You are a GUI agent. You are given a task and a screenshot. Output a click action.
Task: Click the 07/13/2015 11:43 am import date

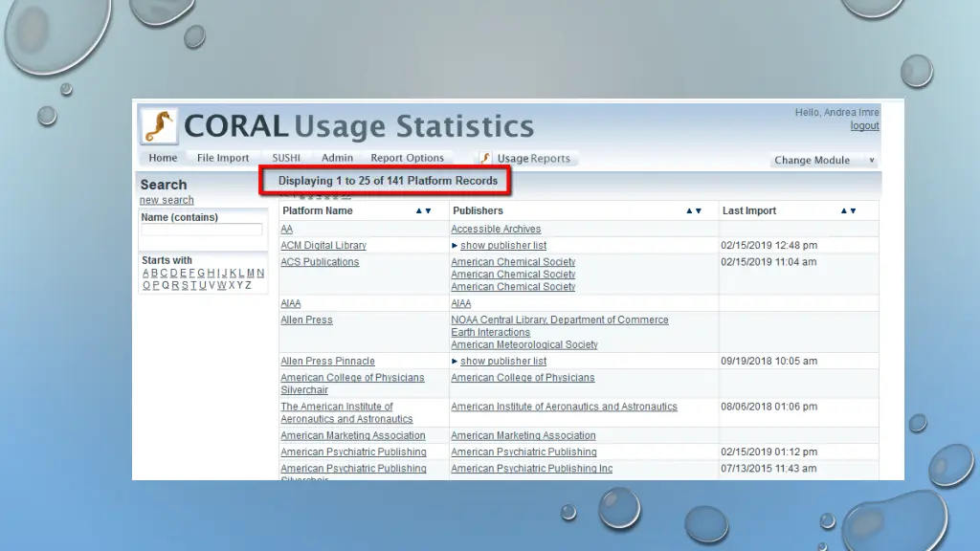pyautogui.click(x=768, y=469)
